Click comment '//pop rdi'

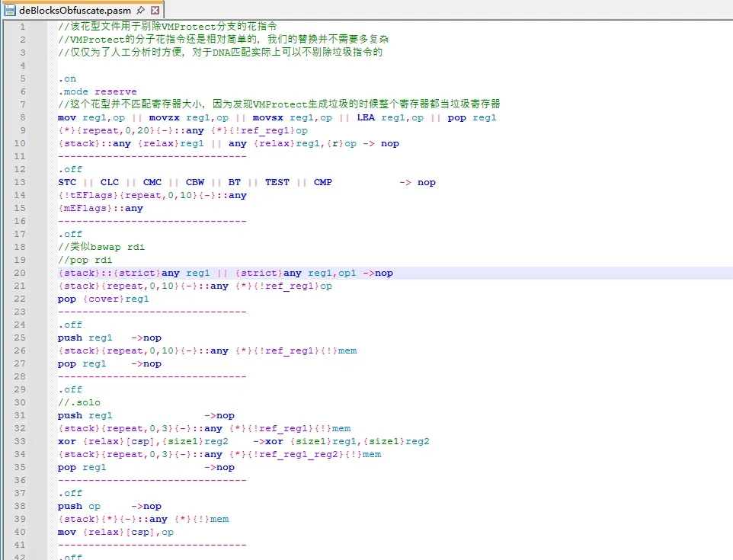[85, 260]
